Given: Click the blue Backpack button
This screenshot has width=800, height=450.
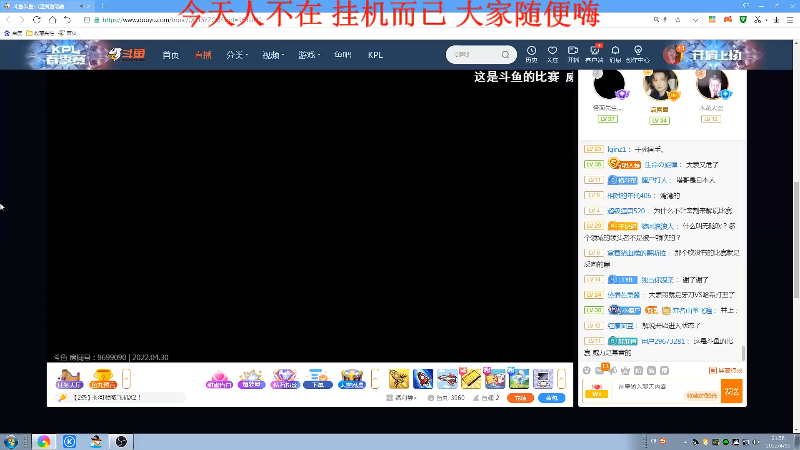Looking at the screenshot, I should (552, 397).
